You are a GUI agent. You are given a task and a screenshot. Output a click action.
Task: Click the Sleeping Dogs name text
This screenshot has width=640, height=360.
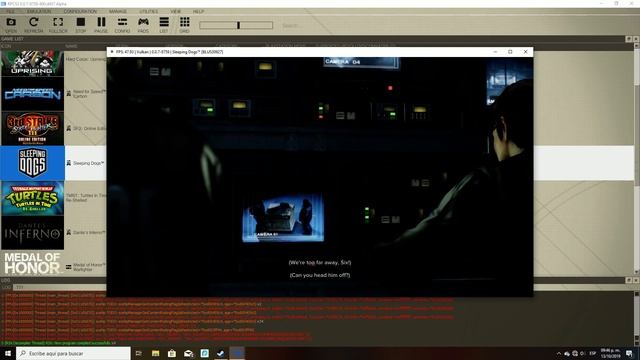(x=89, y=163)
